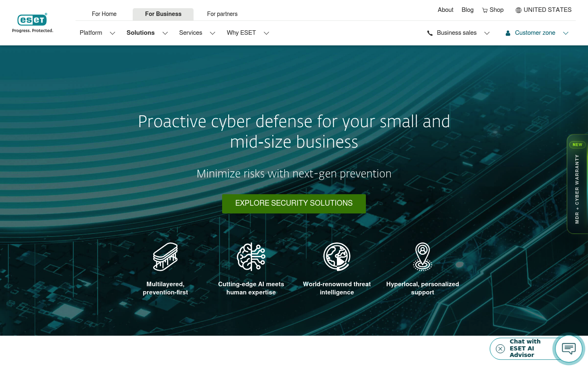Screen dimensions: 588x368
Task: Open the ESET AI Advisor chat bubble
Action: point(569,349)
